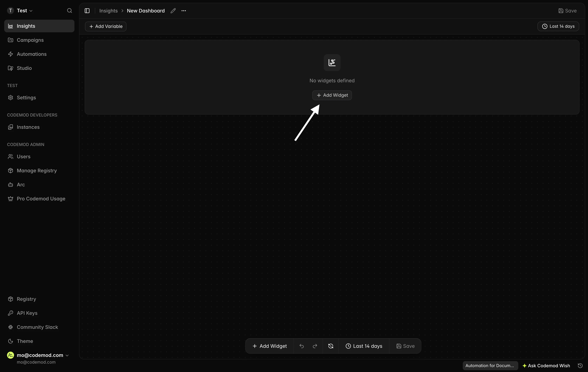This screenshot has width=588, height=372.
Task: Click the history clock icon bottom-right
Action: point(580,366)
